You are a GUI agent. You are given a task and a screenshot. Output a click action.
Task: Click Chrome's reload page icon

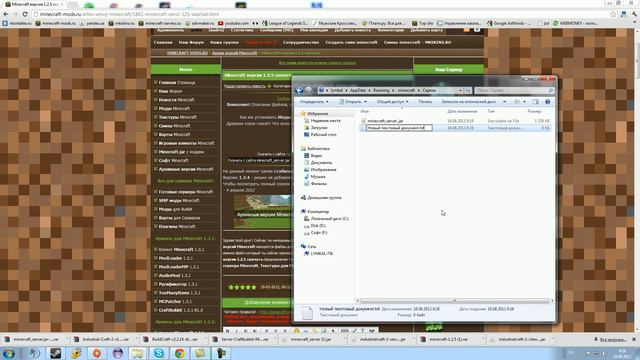(25, 14)
